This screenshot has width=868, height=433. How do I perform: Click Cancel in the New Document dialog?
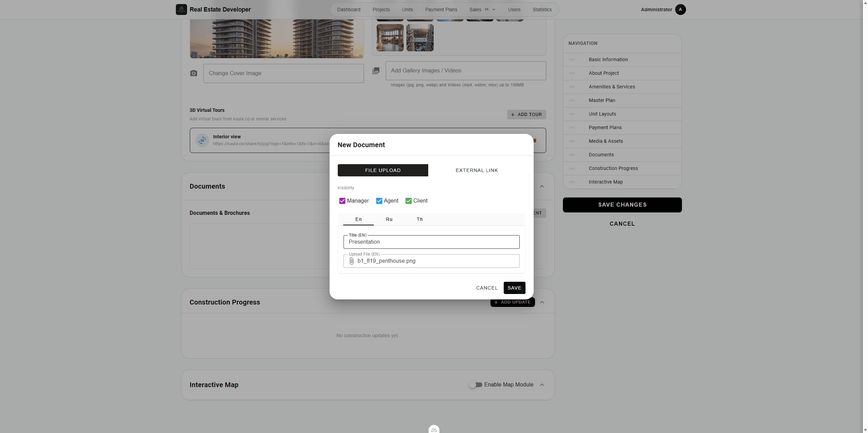point(487,288)
